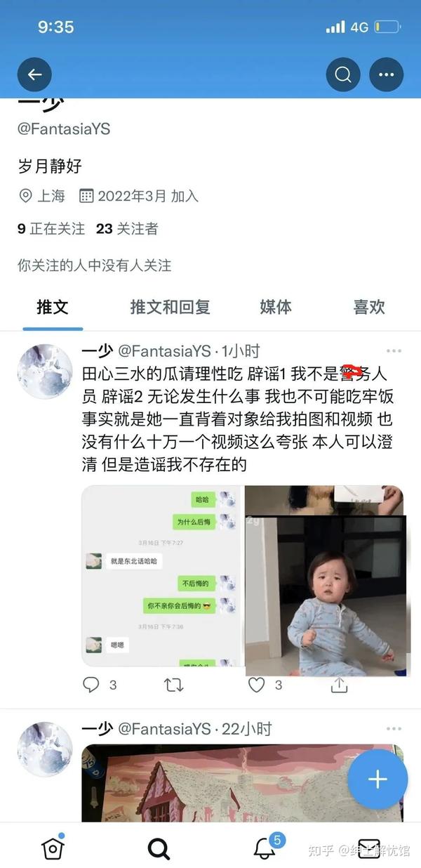Switch to the 推文和回复 tab
This screenshot has width=421, height=868.
pyautogui.click(x=170, y=307)
